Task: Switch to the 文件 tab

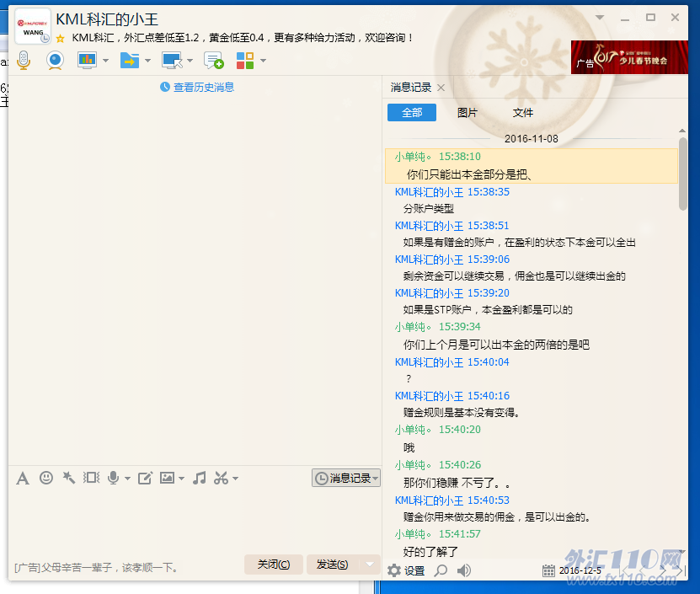Action: pos(522,113)
